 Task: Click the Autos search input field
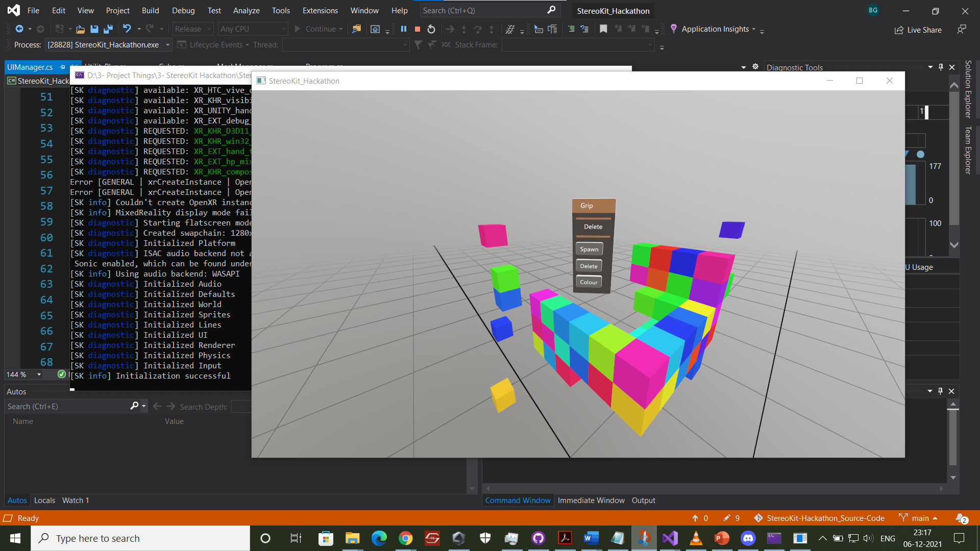[66, 406]
